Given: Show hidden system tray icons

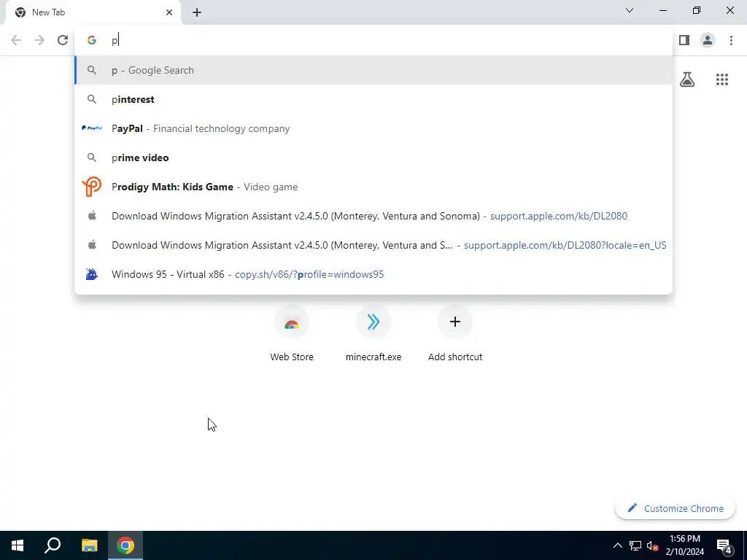Looking at the screenshot, I should [617, 545].
